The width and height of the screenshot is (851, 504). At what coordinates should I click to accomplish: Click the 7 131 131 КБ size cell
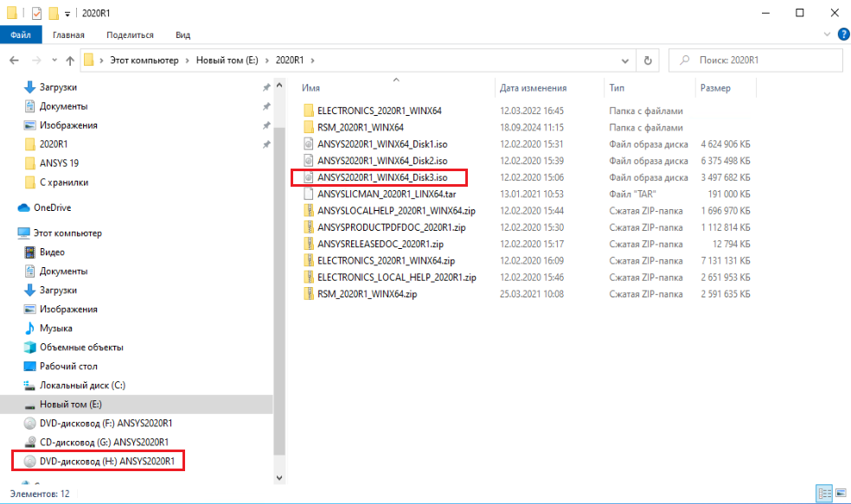[x=725, y=261]
